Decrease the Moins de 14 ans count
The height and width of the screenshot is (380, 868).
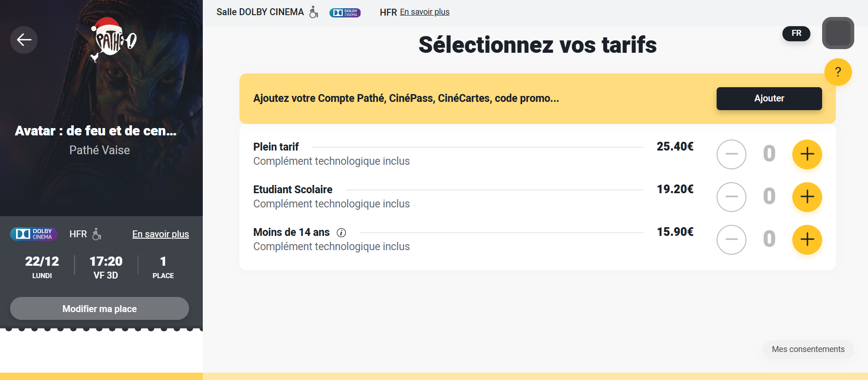tap(731, 240)
